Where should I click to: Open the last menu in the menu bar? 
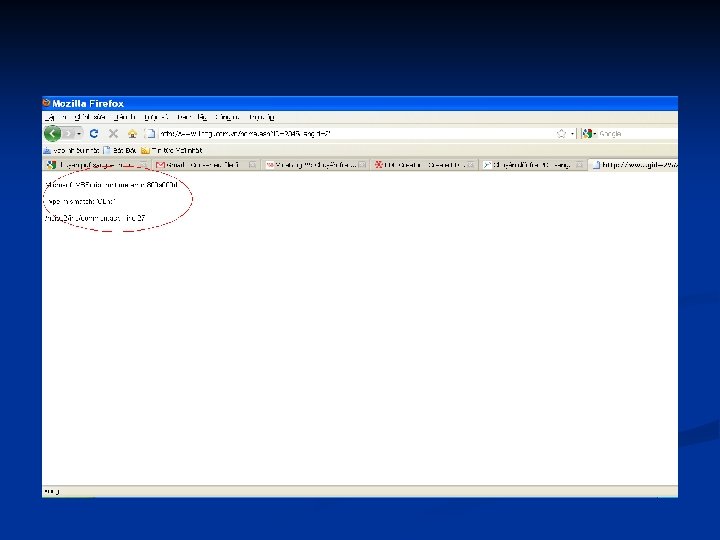[261, 118]
